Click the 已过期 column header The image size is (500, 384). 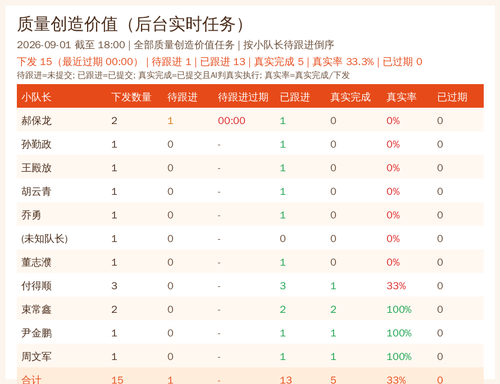452,97
